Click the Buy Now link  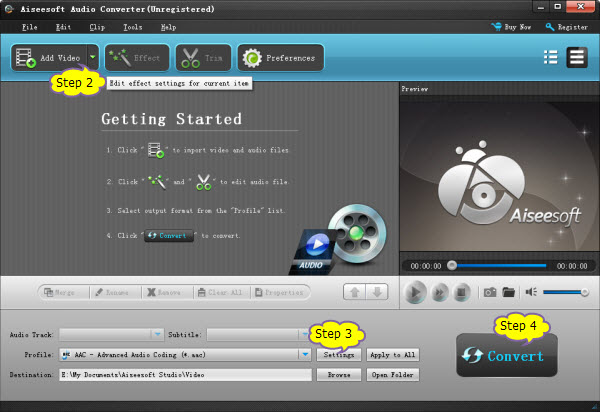(511, 27)
